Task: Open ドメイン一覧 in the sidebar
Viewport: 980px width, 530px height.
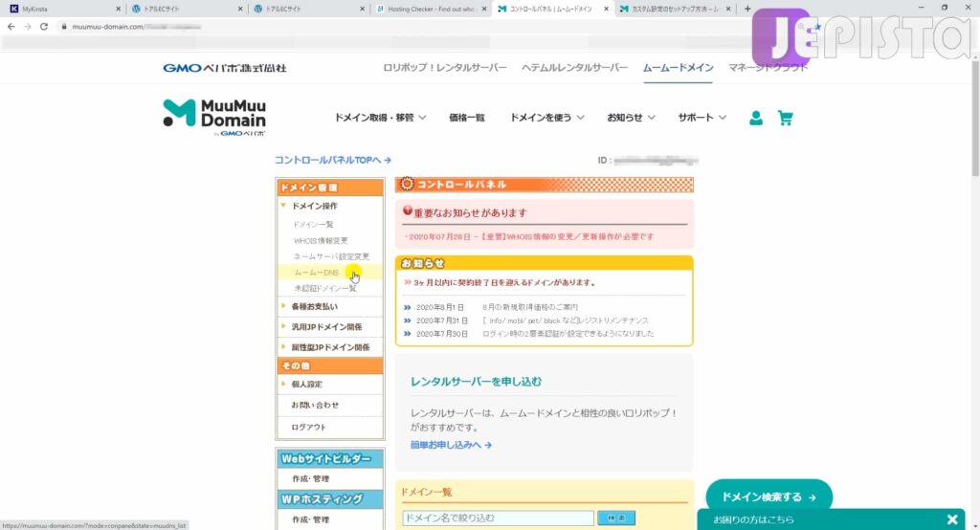Action: tap(313, 225)
